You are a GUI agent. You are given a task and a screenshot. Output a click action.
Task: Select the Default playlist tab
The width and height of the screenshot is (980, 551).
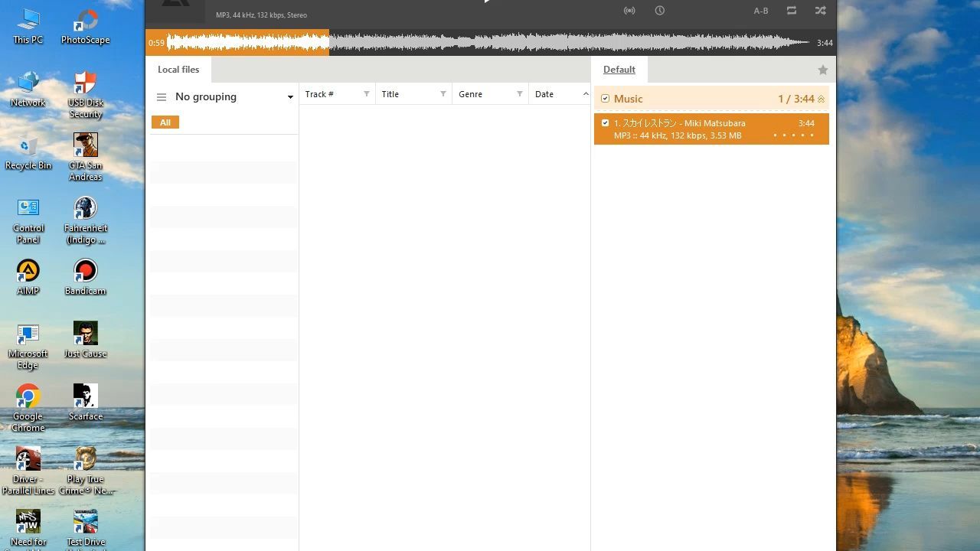click(619, 70)
